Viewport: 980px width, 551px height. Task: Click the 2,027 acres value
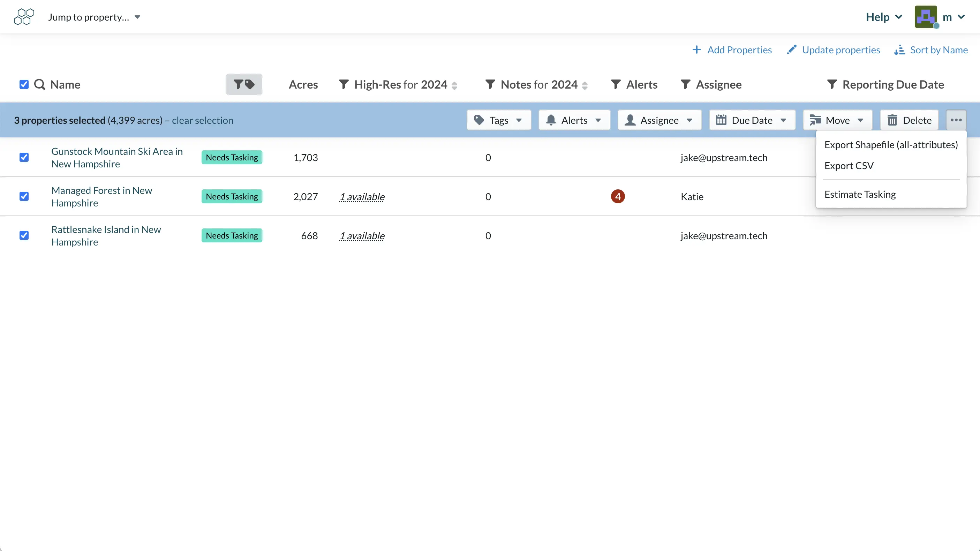point(306,197)
